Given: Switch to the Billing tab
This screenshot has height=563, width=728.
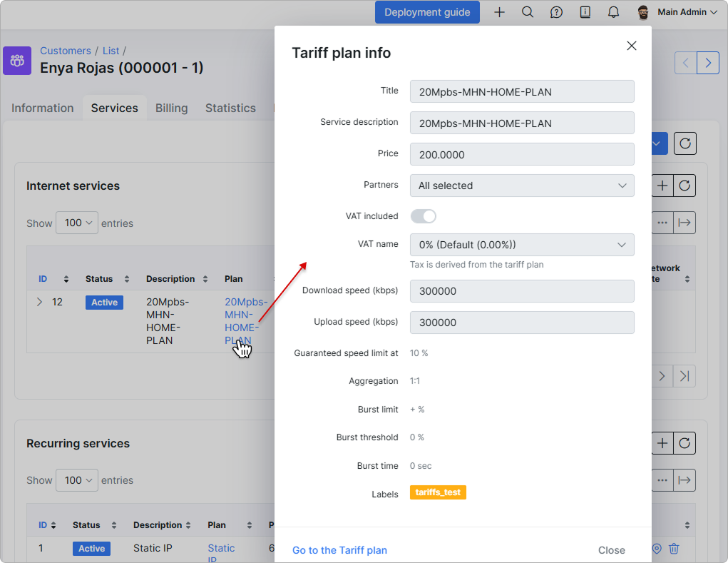Looking at the screenshot, I should pos(171,108).
